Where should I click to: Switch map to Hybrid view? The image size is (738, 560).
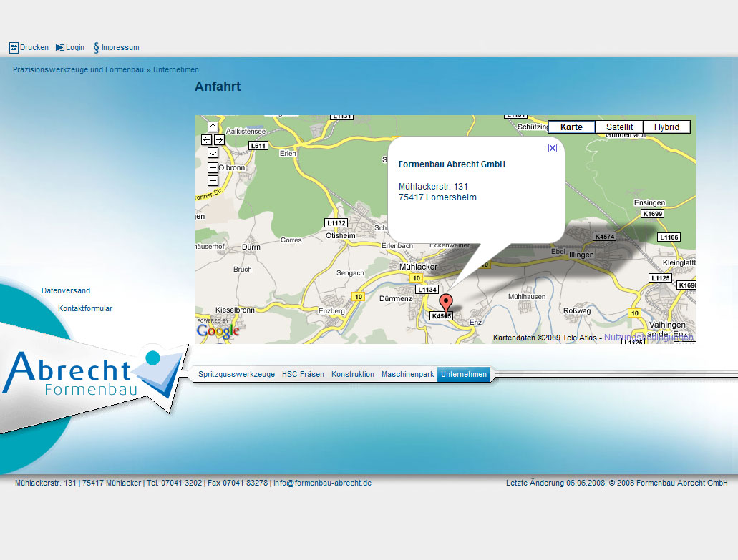[x=666, y=127]
